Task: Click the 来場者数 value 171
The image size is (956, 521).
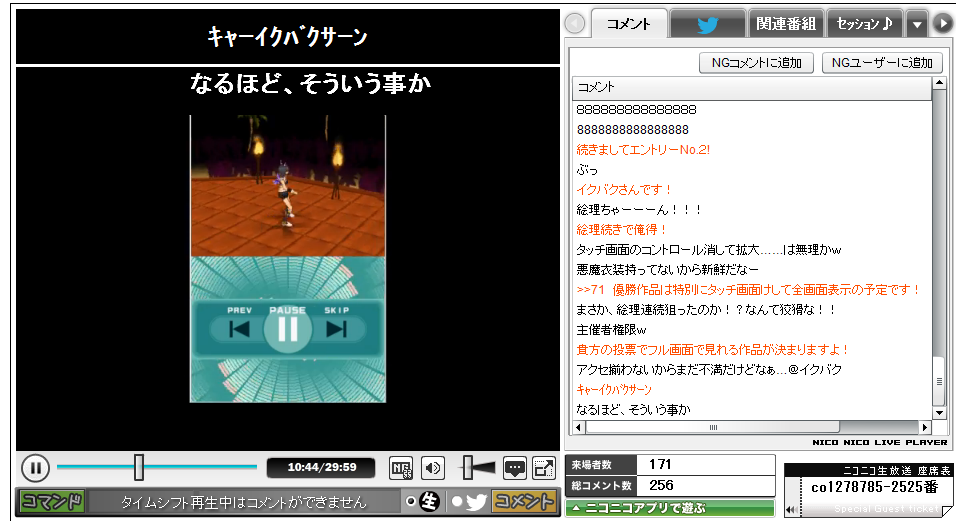Action: [660, 464]
